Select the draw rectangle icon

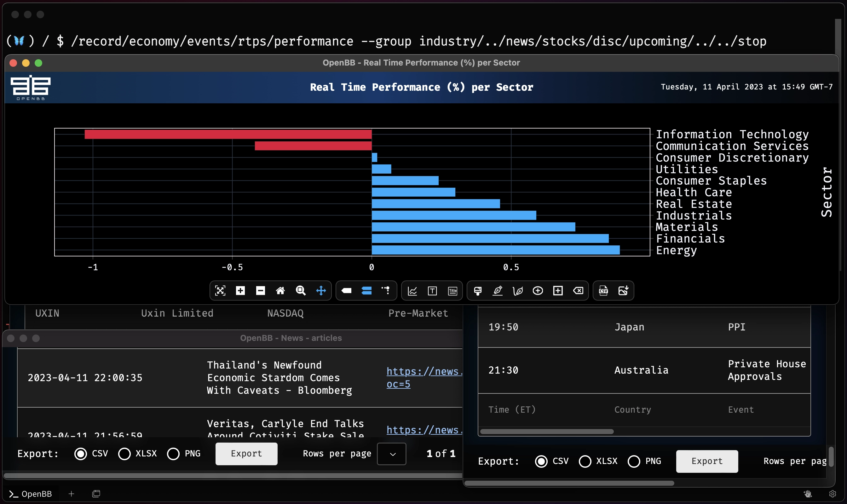point(558,291)
